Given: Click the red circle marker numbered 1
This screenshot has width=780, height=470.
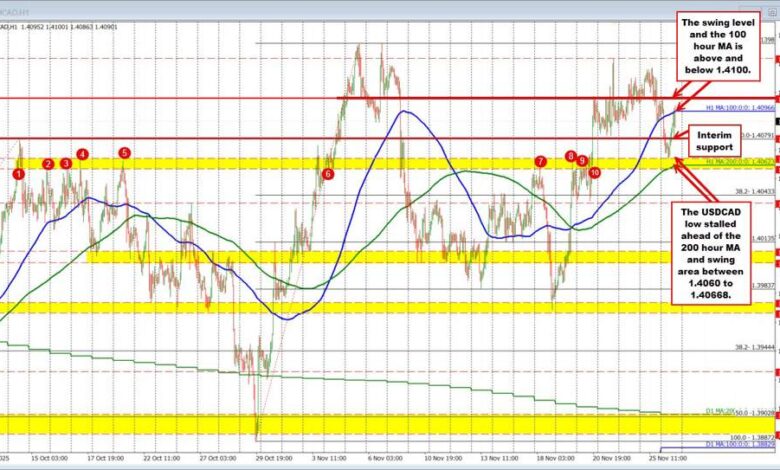Looking at the screenshot, I should click(18, 174).
